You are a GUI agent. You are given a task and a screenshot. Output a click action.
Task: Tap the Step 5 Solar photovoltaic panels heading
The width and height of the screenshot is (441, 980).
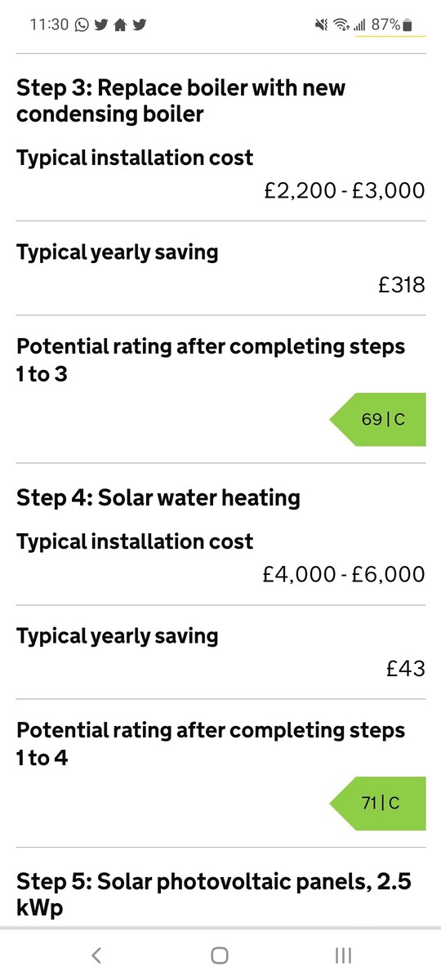(214, 894)
